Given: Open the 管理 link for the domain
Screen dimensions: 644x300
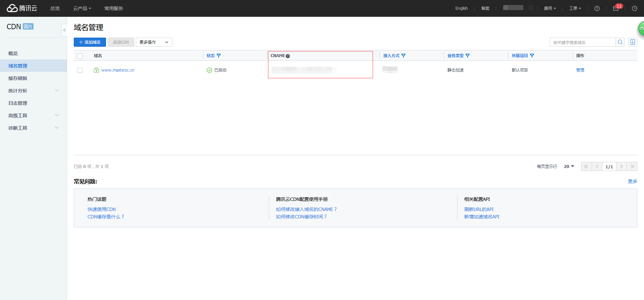Looking at the screenshot, I should (580, 70).
